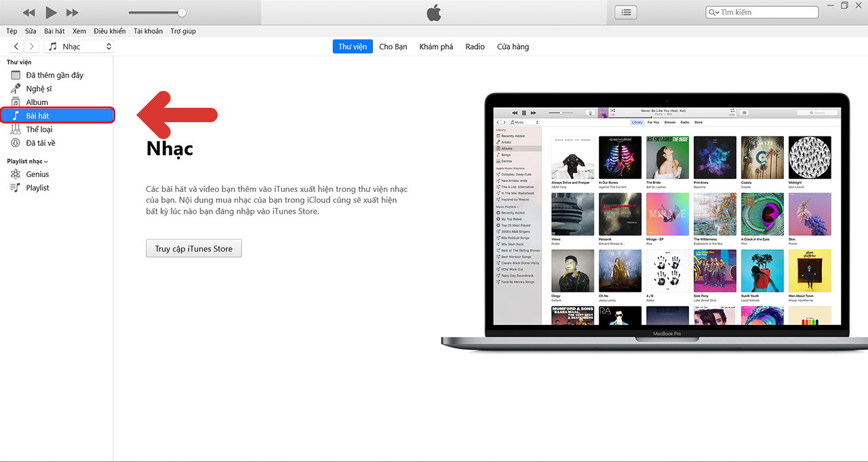Image resolution: width=868 pixels, height=462 pixels.
Task: Collapse the Playlist nhạc section chevron
Action: coord(46,161)
